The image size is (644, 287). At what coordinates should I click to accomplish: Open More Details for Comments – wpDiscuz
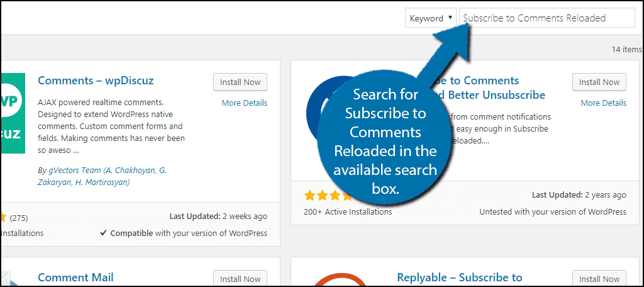[245, 103]
